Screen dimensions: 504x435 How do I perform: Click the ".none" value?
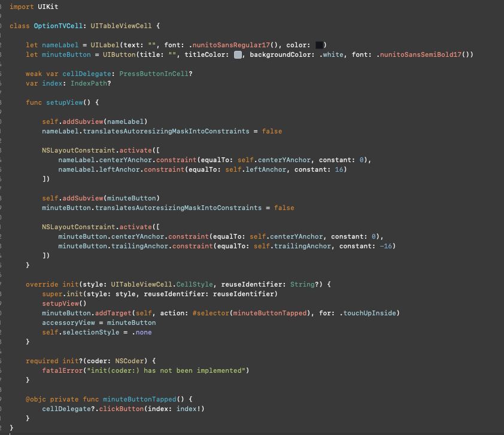pyautogui.click(x=141, y=333)
